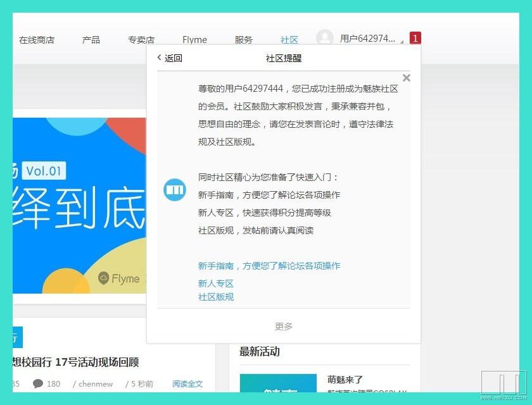
Task: Select 服务 in the top navigation
Action: click(x=244, y=40)
